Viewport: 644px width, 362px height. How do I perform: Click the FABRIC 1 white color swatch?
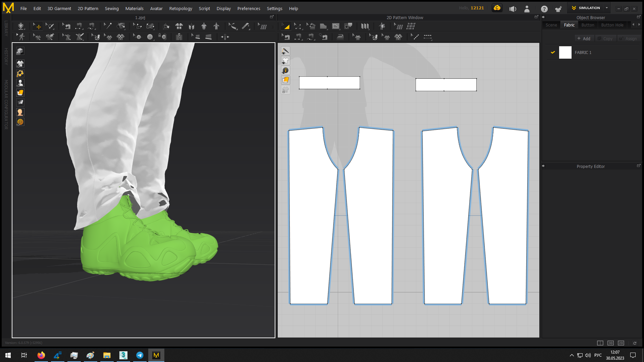pyautogui.click(x=565, y=53)
